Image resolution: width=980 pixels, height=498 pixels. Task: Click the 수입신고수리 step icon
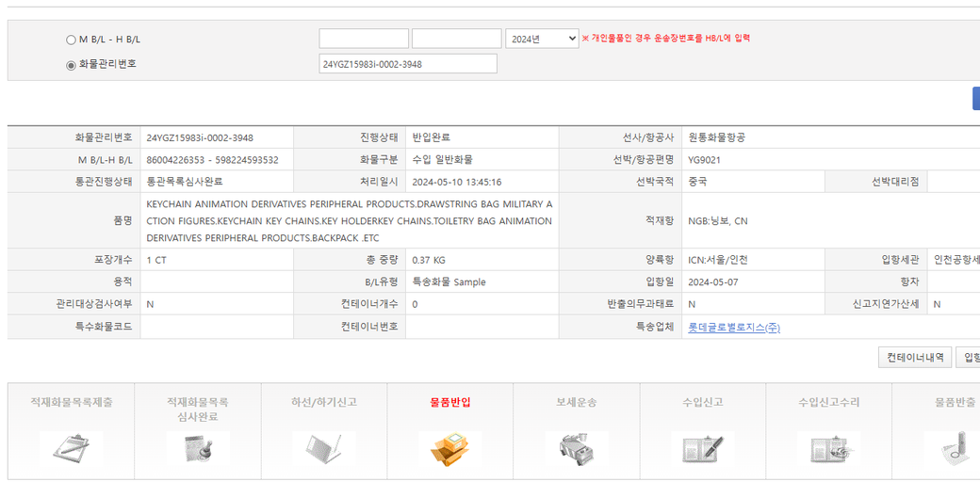828,449
